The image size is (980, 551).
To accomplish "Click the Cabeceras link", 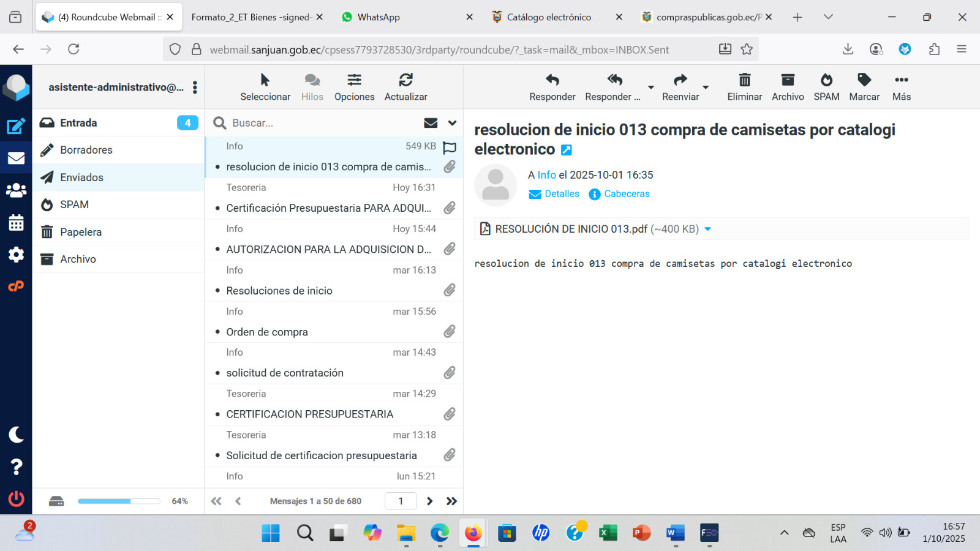I will click(627, 194).
